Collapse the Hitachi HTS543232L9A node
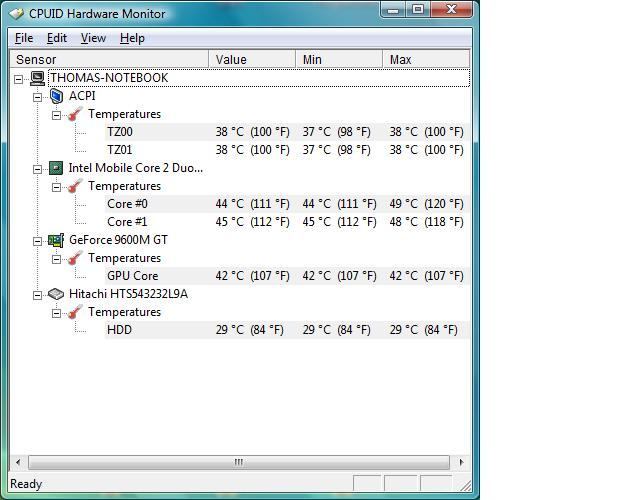The image size is (640, 500). (38, 295)
